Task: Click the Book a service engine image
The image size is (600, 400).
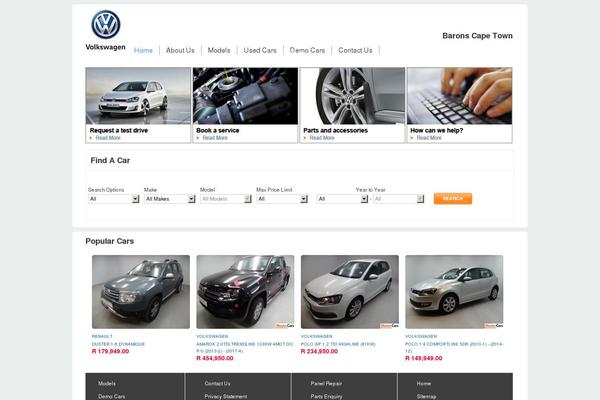Action: [x=245, y=96]
